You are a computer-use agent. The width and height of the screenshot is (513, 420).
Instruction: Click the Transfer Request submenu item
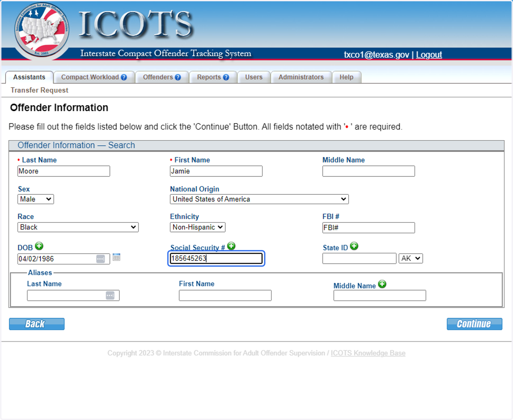pos(39,90)
